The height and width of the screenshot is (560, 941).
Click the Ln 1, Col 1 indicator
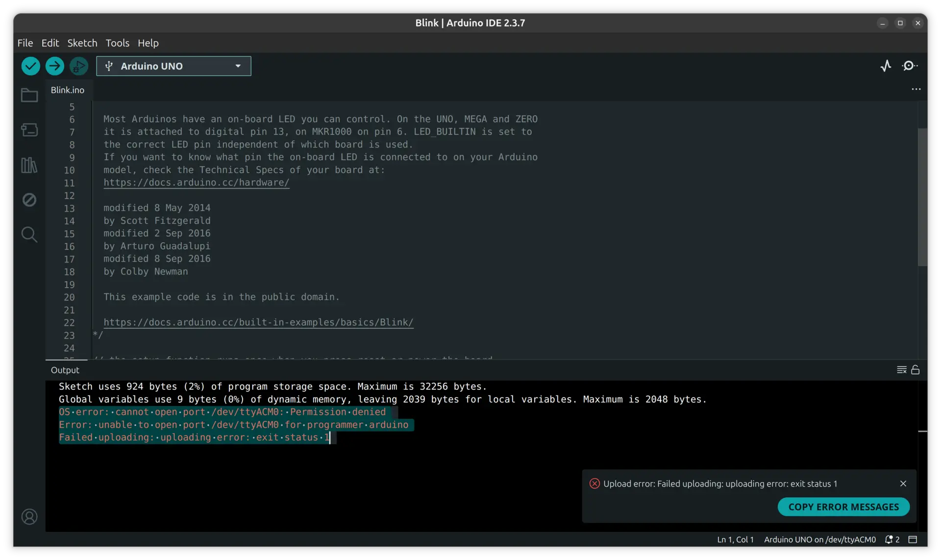[735, 539]
